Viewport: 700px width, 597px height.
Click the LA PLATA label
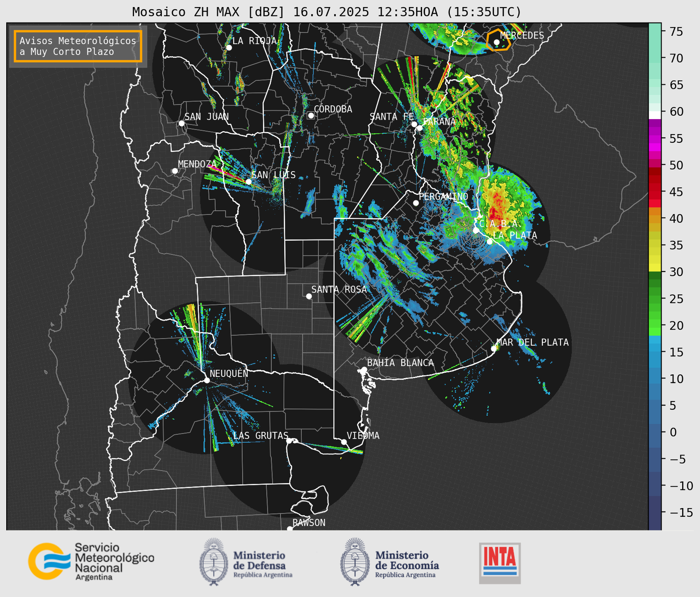[515, 235]
